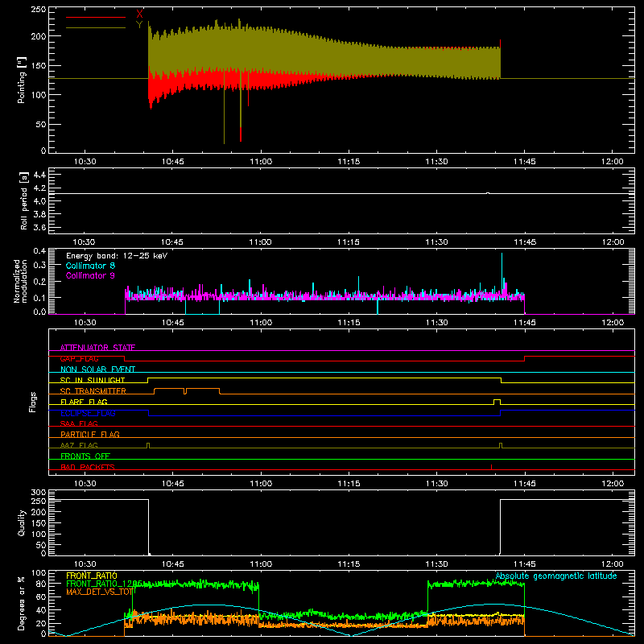
Task: Click the 4.4 tick on Roll period axis
Action: click(x=39, y=175)
